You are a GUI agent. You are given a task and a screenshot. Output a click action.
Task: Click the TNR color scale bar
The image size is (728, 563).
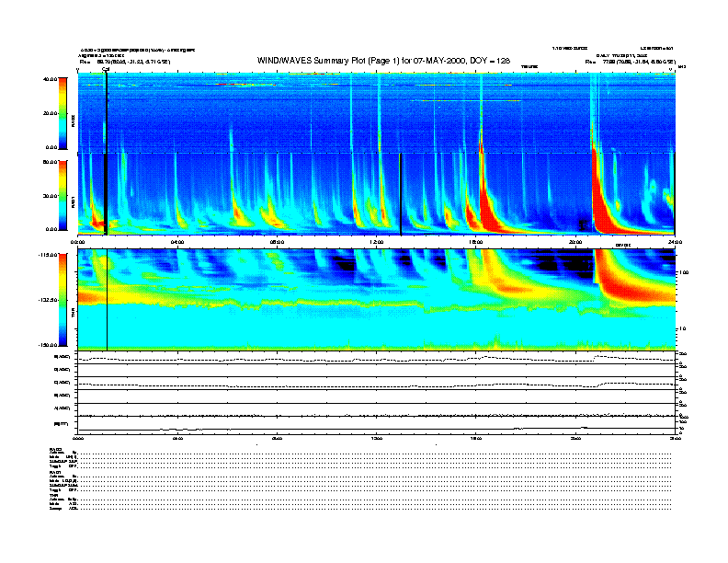click(x=63, y=300)
